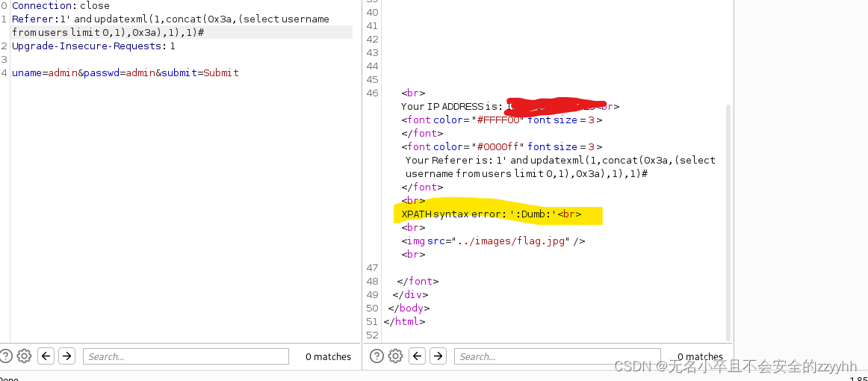Click the 'Your IP ADDRESS is' response line
This screenshot has height=381, width=868.
click(510, 106)
